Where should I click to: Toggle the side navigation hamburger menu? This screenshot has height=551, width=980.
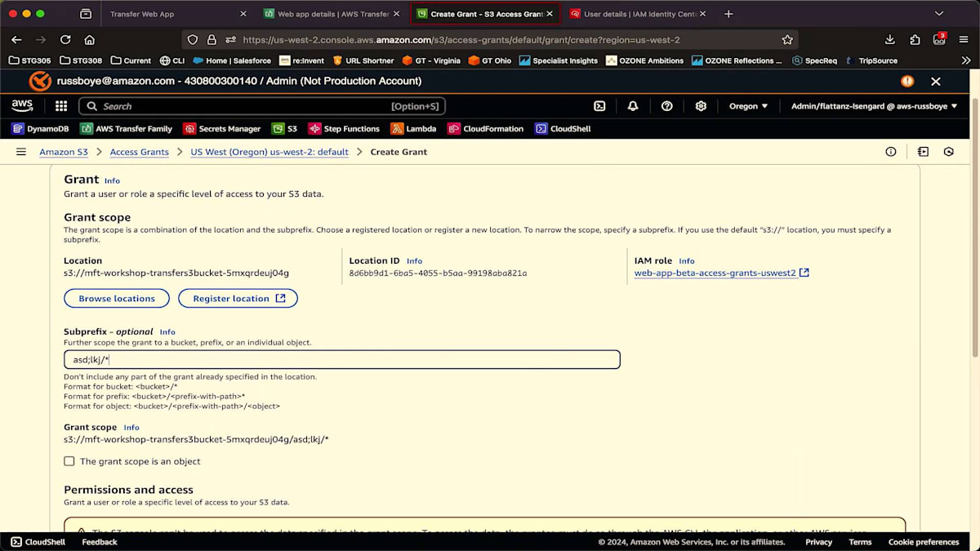point(21,152)
